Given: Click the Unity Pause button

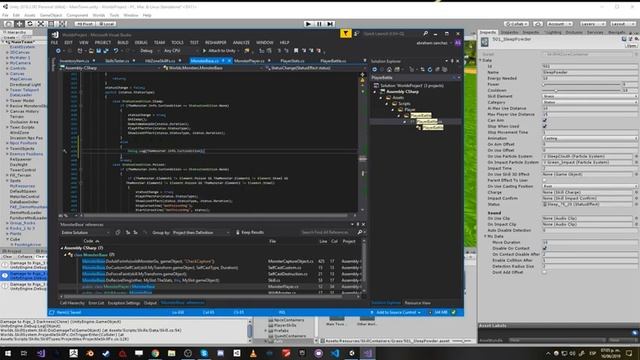Looking at the screenshot, I should (319, 24).
